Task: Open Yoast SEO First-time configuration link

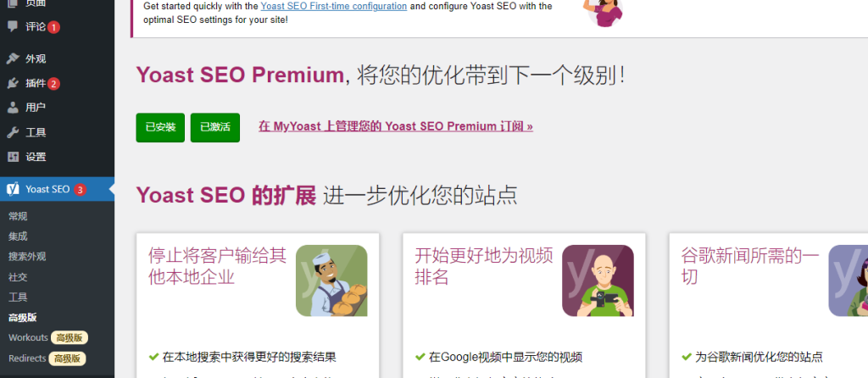Action: pos(334,7)
